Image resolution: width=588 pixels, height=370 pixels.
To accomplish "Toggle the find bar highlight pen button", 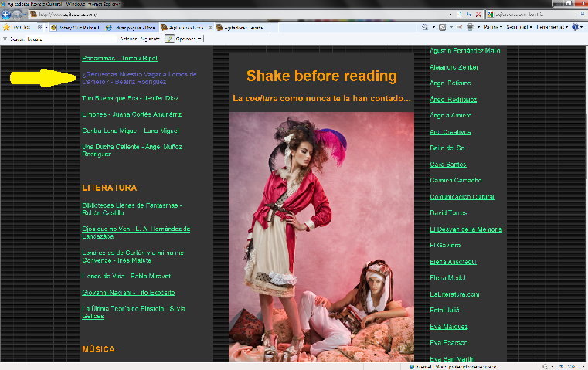I will point(169,38).
